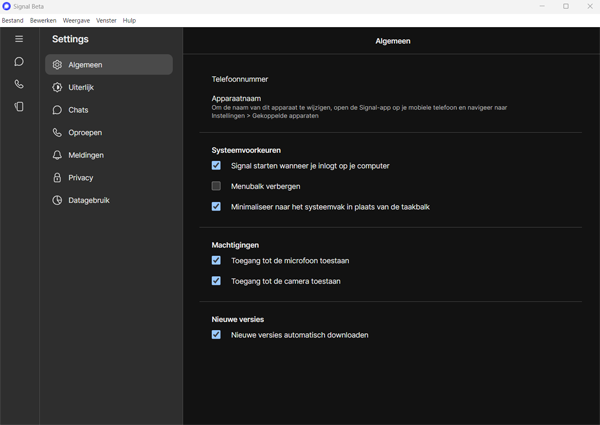The width and height of the screenshot is (600, 425).
Task: Show the Meldingen settings page
Action: 109,155
